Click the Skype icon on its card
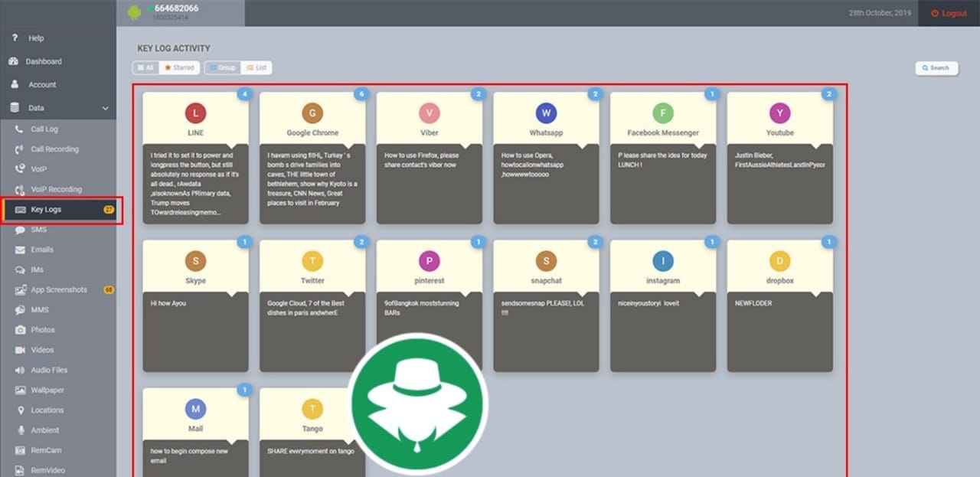Screen dimensions: 980x477 coord(195,261)
